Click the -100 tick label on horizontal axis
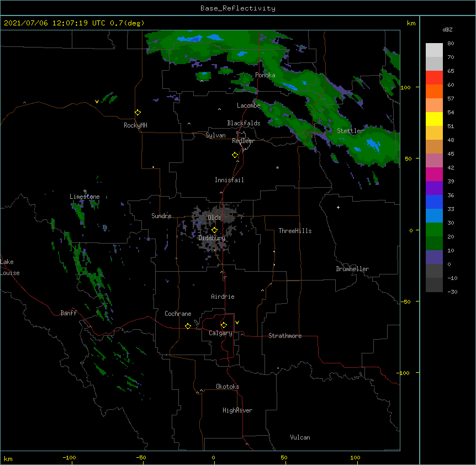This screenshot has width=476, height=465. click(69, 457)
